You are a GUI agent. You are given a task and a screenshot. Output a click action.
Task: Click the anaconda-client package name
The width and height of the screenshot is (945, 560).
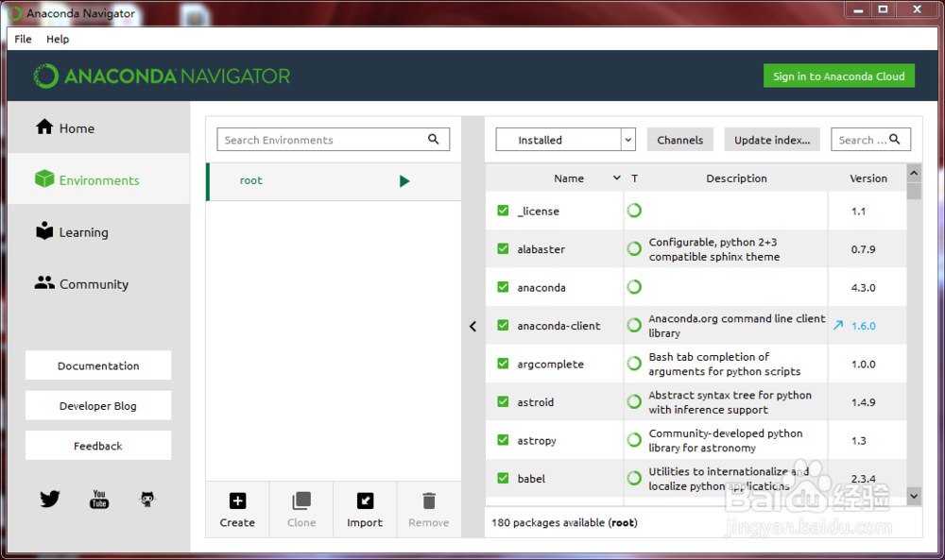pyautogui.click(x=558, y=326)
